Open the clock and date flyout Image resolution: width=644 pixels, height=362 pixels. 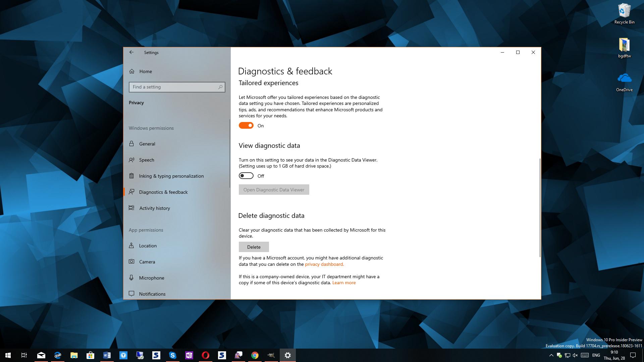click(614, 355)
